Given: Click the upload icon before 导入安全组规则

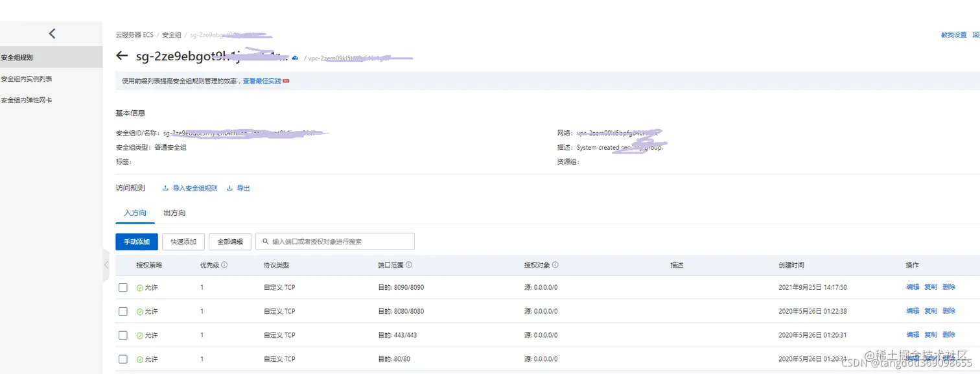Looking at the screenshot, I should click(165, 188).
